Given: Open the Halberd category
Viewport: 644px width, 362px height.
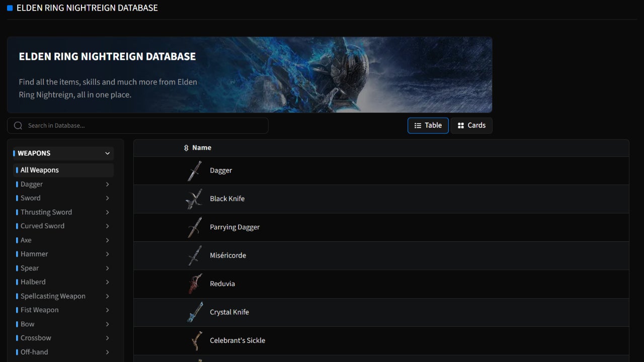Looking at the screenshot, I should pyautogui.click(x=33, y=282).
